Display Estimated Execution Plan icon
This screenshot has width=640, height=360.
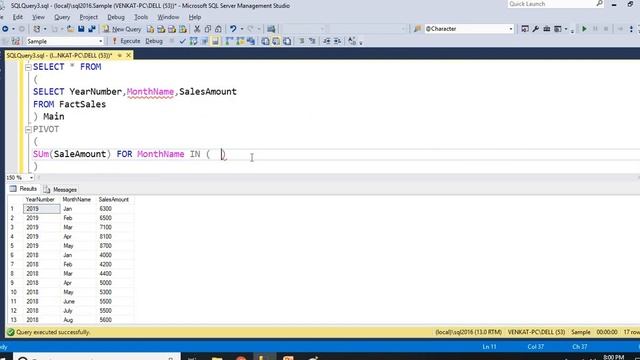[193, 41]
